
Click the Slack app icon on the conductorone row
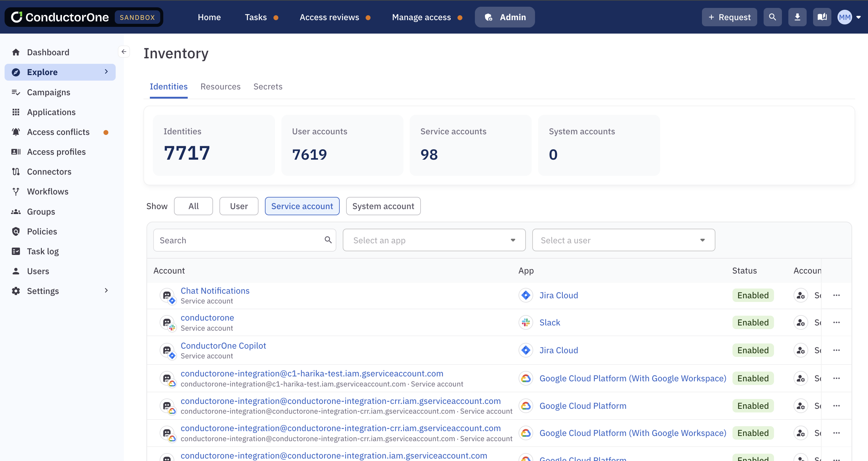525,322
